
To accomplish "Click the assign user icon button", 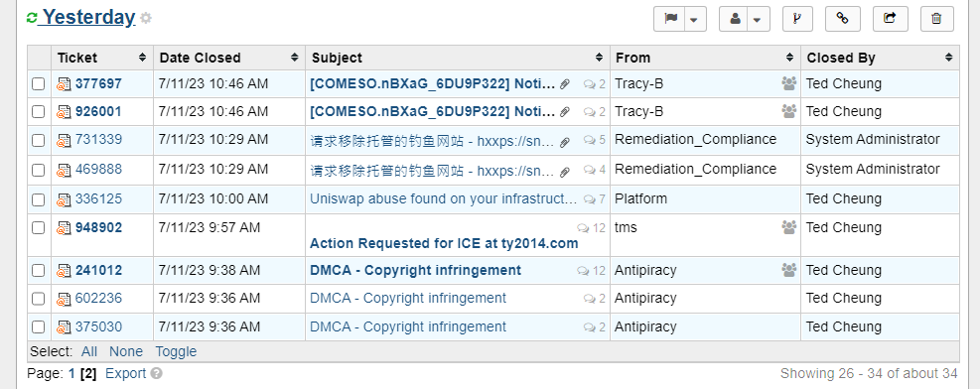I will (x=735, y=19).
